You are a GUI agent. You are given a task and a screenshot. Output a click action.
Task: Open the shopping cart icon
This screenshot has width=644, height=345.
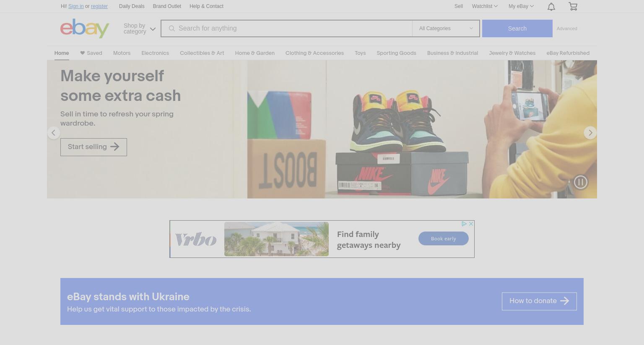(x=573, y=6)
